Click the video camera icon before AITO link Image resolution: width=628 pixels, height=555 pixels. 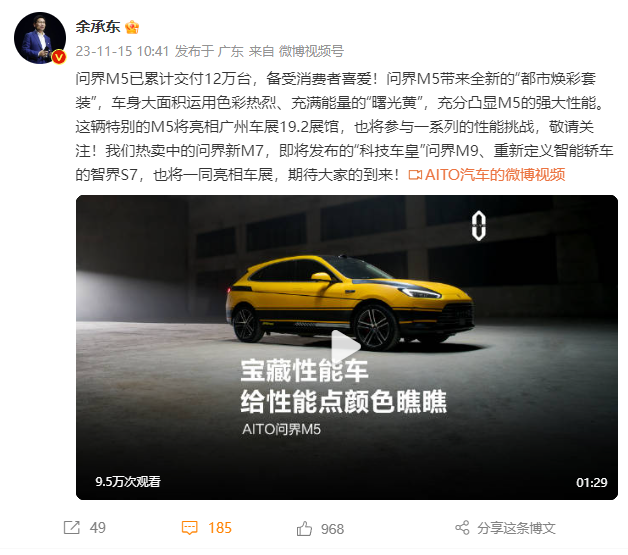coord(415,175)
